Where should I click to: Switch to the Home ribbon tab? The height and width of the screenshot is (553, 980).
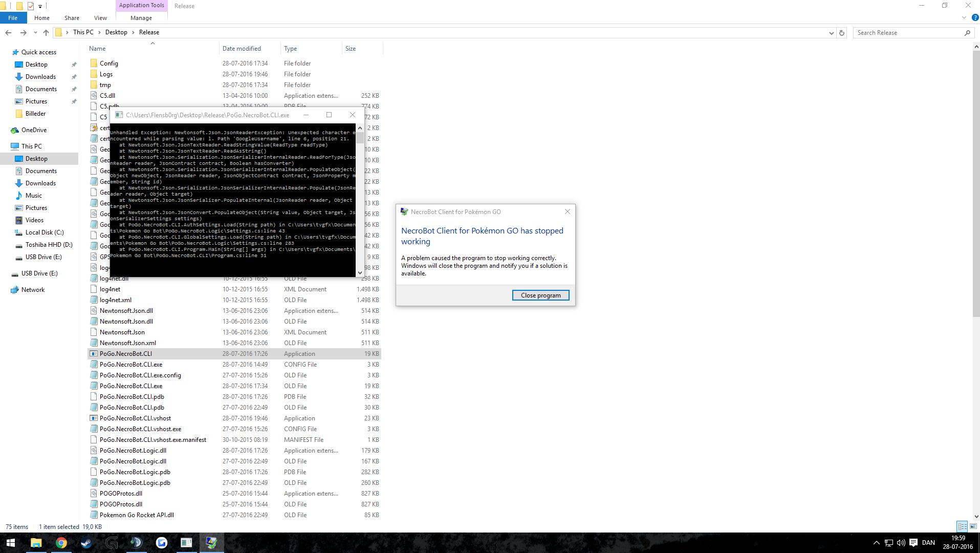click(x=42, y=18)
